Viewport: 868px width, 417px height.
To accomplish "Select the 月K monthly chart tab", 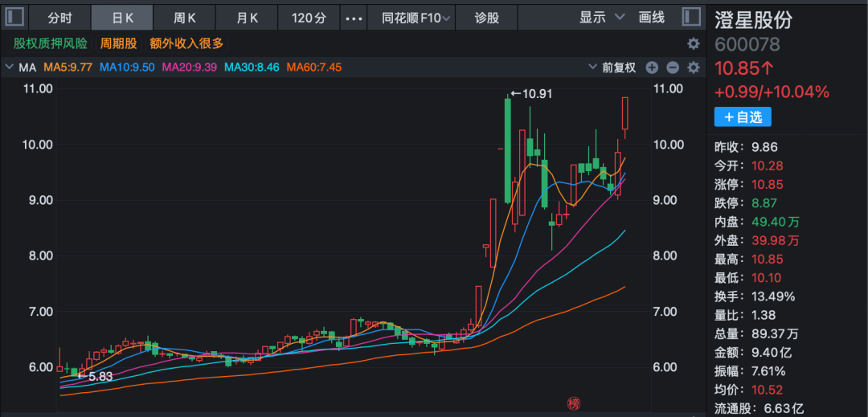I will pos(248,17).
